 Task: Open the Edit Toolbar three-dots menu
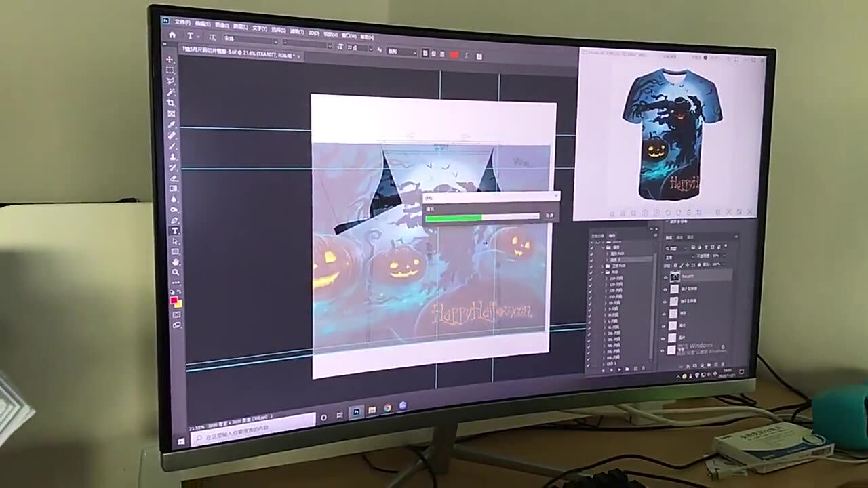click(176, 282)
